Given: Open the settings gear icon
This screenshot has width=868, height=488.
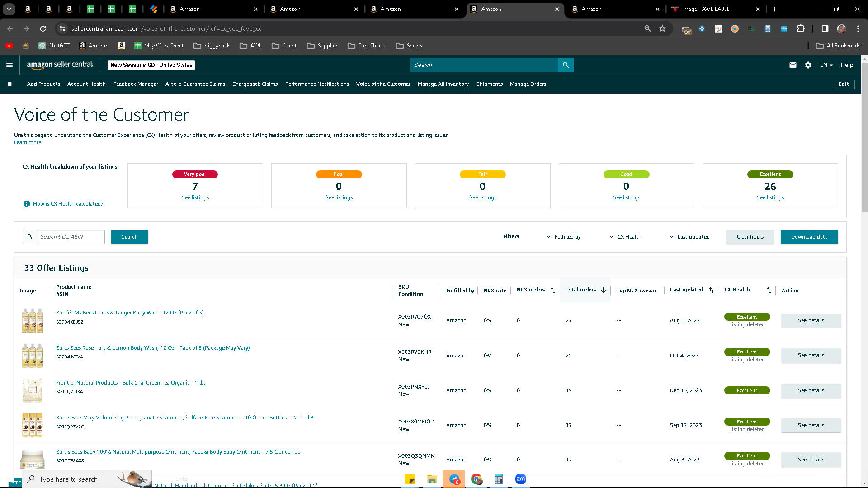Looking at the screenshot, I should (808, 65).
